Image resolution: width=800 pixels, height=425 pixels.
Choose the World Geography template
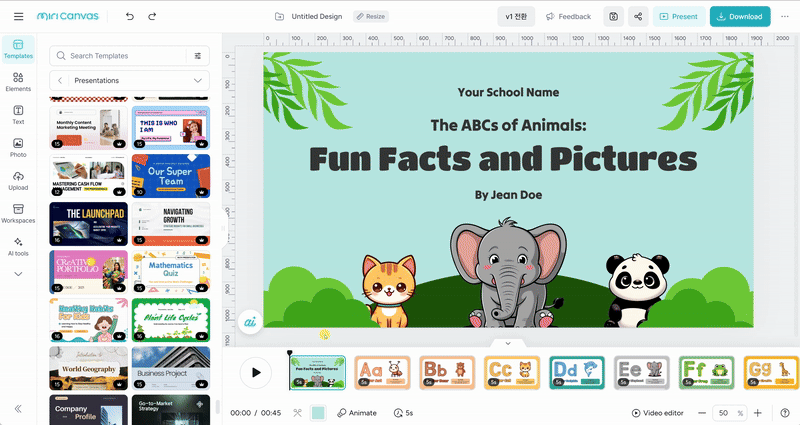[x=89, y=368]
